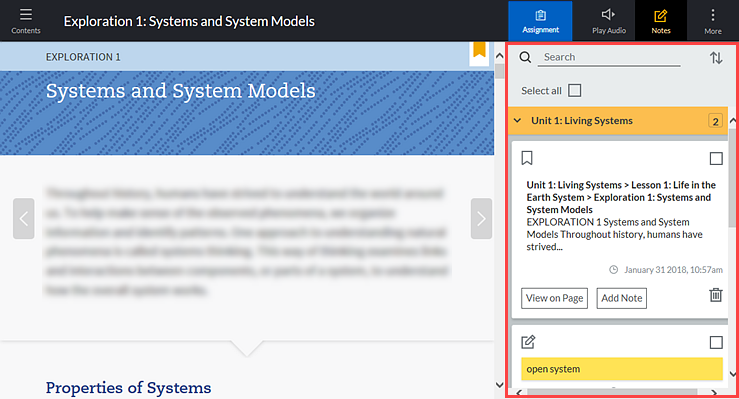Click the notes list scroll up arrow
Viewport: 739px width, 399px height.
coord(733,121)
